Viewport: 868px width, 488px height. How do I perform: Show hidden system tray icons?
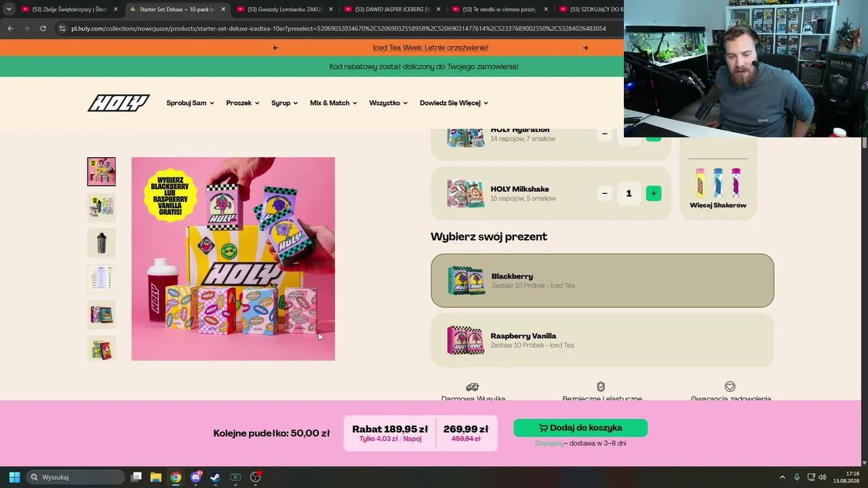coord(782,477)
